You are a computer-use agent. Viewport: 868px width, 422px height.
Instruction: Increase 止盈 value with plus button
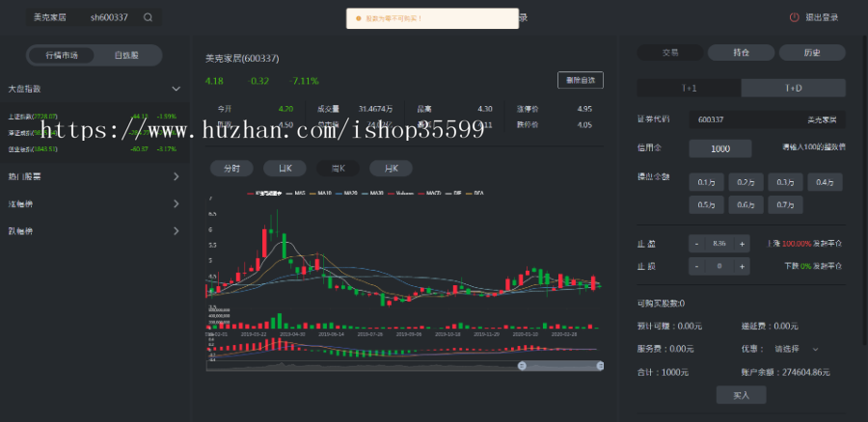click(742, 244)
